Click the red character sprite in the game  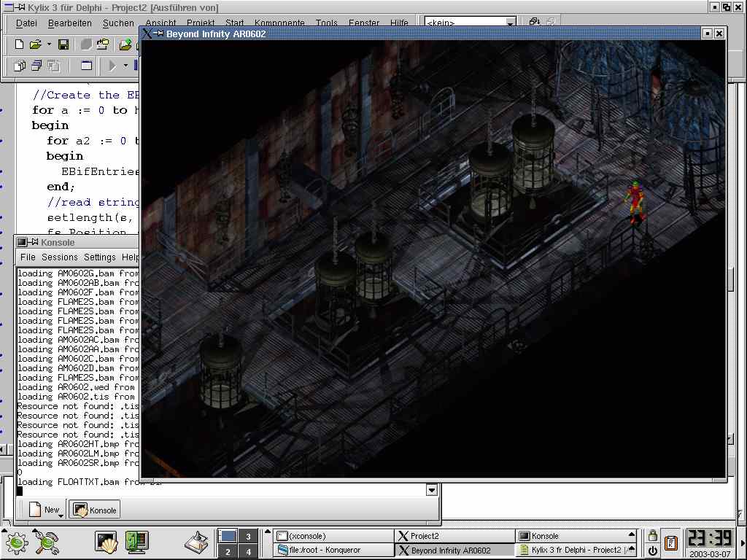point(635,201)
